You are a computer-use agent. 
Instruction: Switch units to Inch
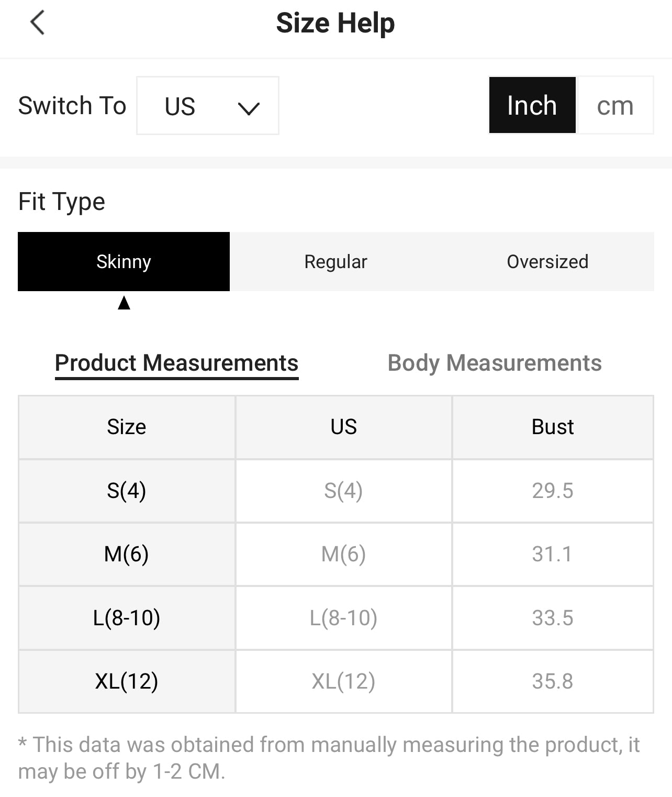(x=532, y=105)
